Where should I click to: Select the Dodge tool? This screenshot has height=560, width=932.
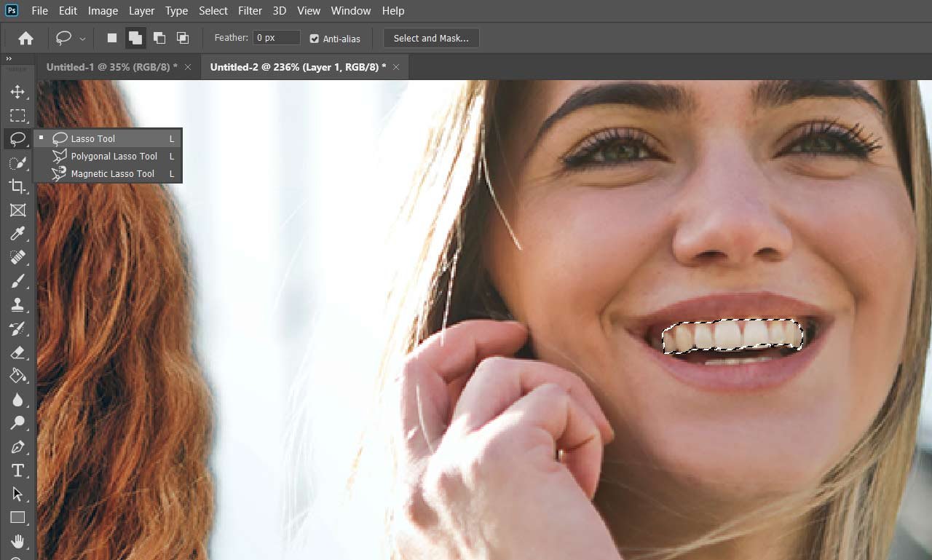point(17,423)
